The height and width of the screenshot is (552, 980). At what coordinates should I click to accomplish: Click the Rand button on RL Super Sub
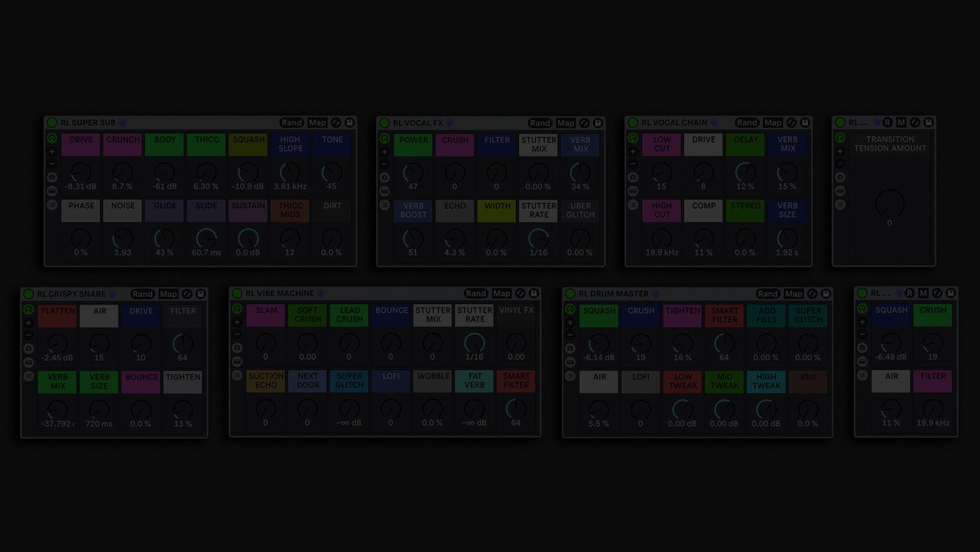[292, 123]
